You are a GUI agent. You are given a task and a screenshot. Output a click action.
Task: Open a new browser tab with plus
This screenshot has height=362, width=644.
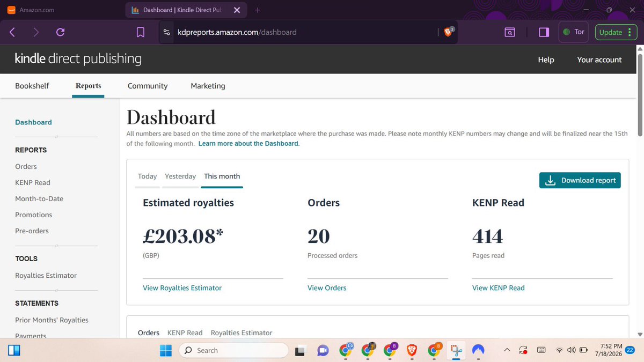pos(258,10)
